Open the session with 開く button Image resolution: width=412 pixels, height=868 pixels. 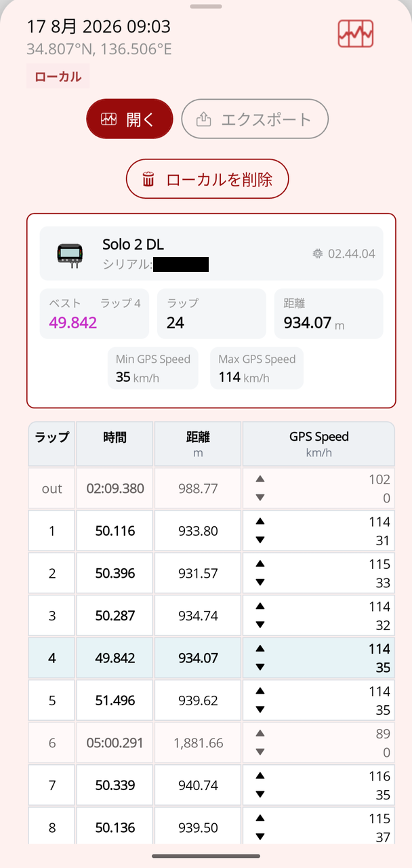(129, 119)
